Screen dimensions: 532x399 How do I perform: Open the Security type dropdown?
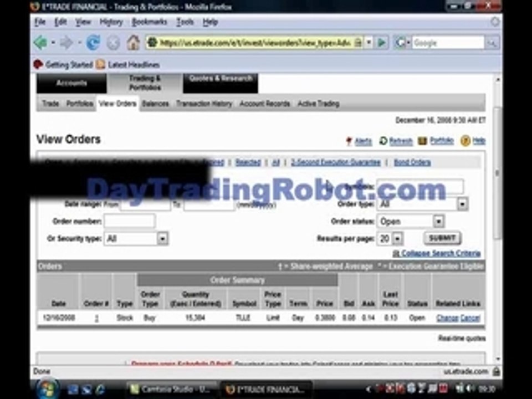tap(162, 239)
